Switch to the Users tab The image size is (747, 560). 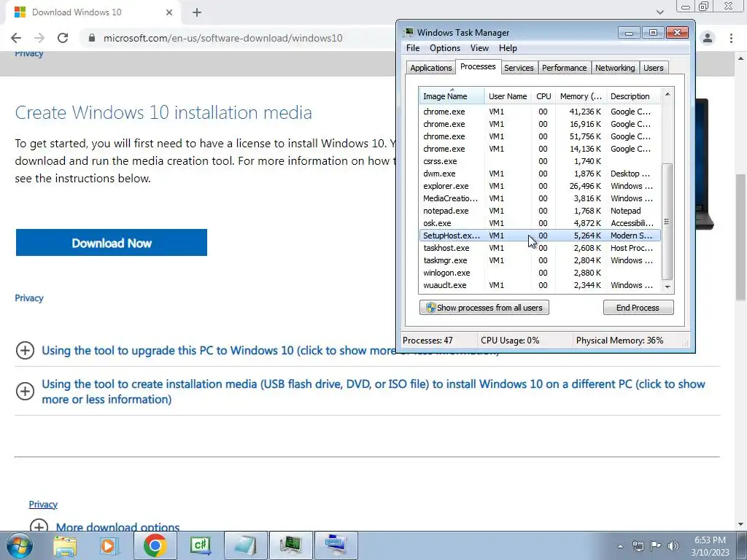653,68
